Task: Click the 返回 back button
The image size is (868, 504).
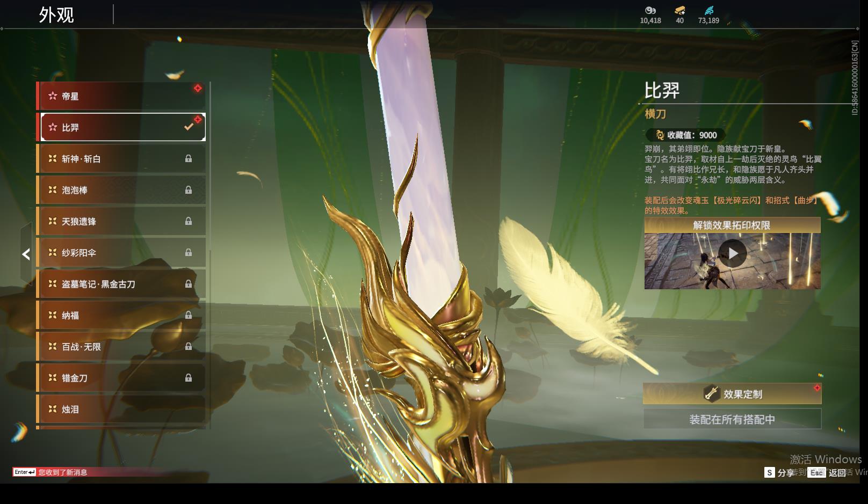Action: [827, 472]
